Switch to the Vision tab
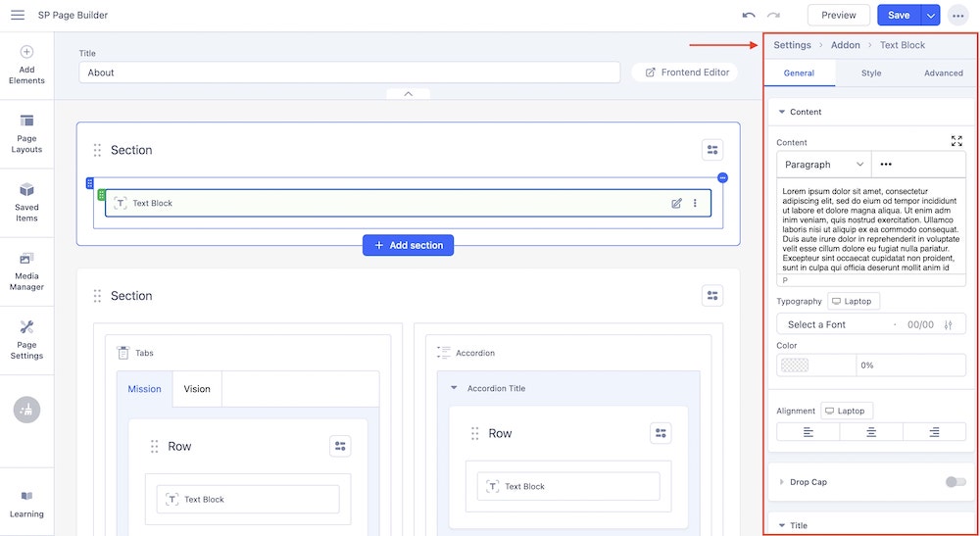Screen dimensions: 980x536 tap(197, 389)
